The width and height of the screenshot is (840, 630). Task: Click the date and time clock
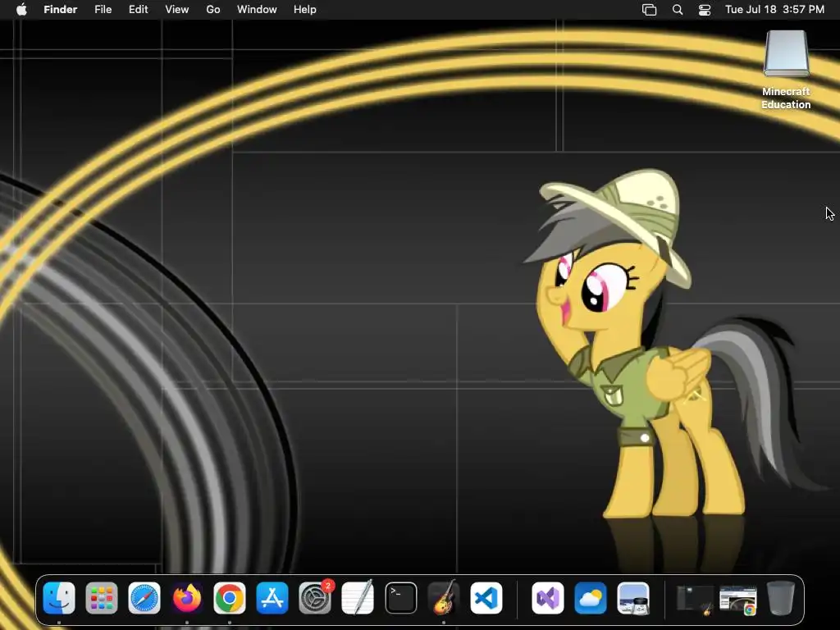pyautogui.click(x=774, y=10)
